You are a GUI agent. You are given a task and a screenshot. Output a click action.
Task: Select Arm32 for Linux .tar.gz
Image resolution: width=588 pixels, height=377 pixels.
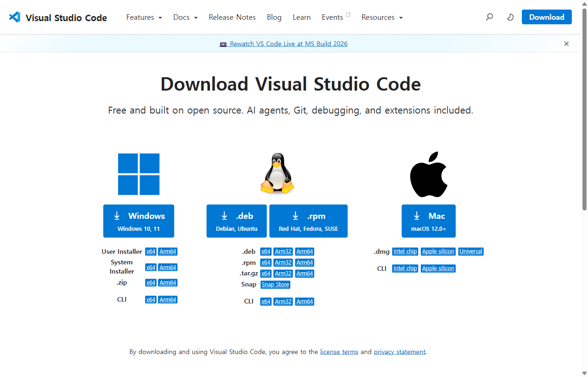point(283,274)
